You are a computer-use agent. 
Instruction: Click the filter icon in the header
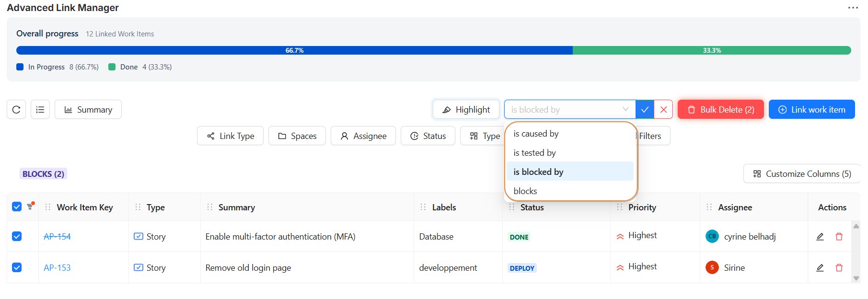[x=30, y=207]
